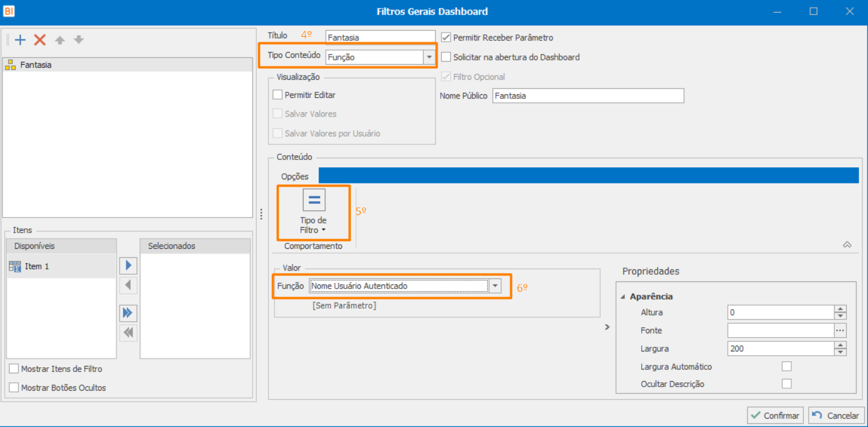
Task: Move selected filter up with arrow icon
Action: tap(60, 40)
